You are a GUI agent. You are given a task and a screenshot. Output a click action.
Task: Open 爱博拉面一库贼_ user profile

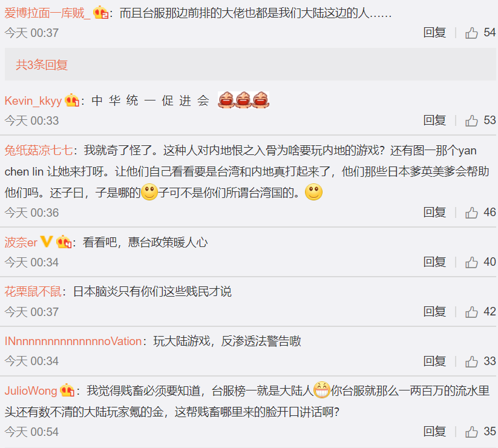47,13
